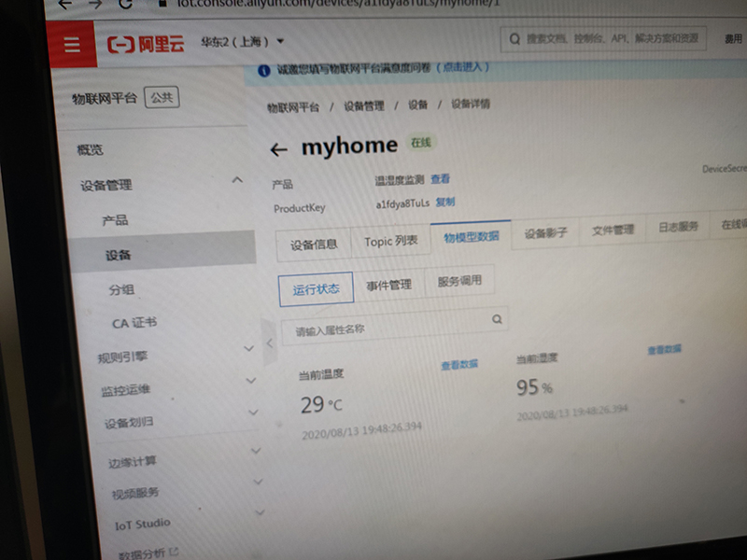Image resolution: width=747 pixels, height=560 pixels.
Task: Click the myhome device title
Action: pyautogui.click(x=349, y=146)
